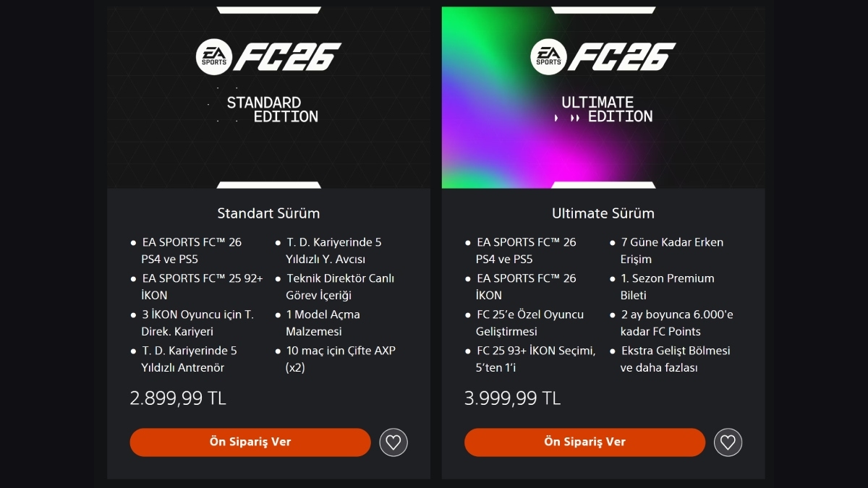868x488 pixels.
Task: Click the 3.999,99 TL price
Action: pyautogui.click(x=512, y=398)
